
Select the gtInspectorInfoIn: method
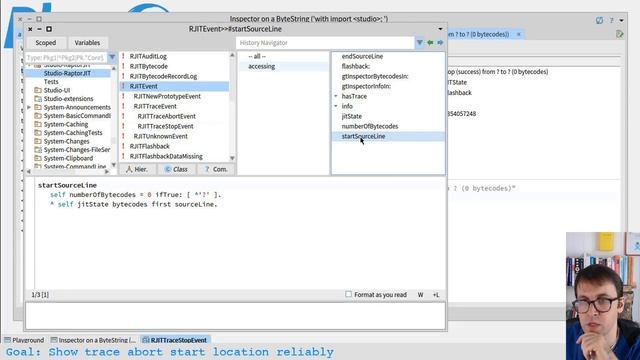pos(366,86)
